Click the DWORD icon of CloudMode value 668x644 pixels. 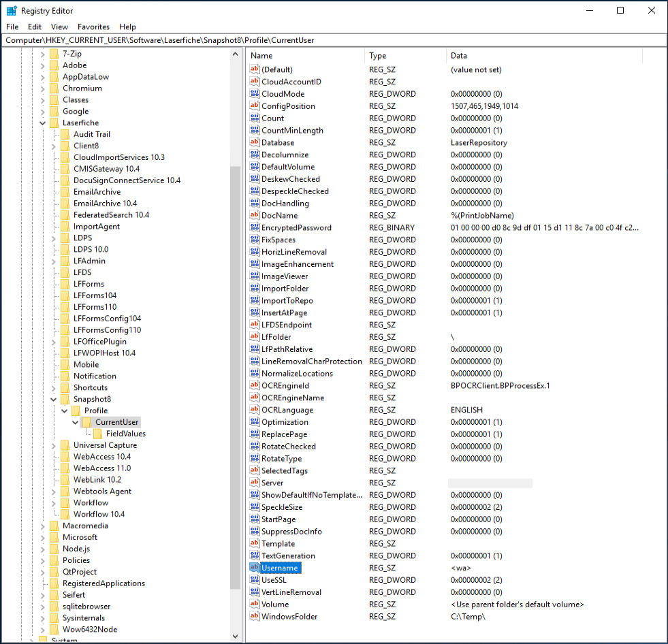(255, 94)
